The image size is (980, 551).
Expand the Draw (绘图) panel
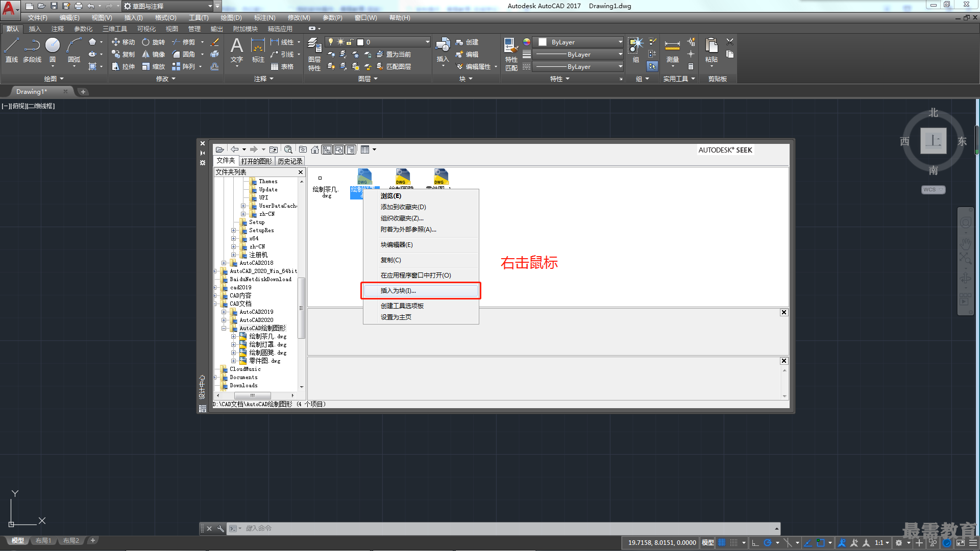coord(54,79)
